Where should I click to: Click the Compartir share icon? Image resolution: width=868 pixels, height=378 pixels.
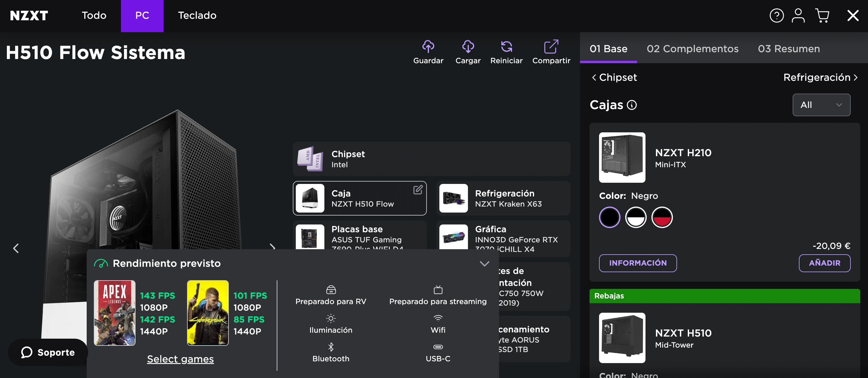point(551,47)
